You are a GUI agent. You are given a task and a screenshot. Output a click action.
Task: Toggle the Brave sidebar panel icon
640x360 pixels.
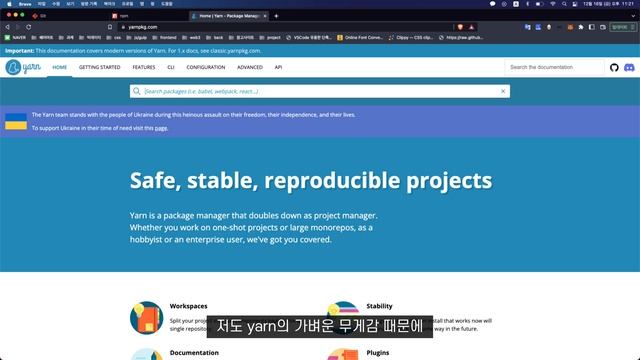591,27
